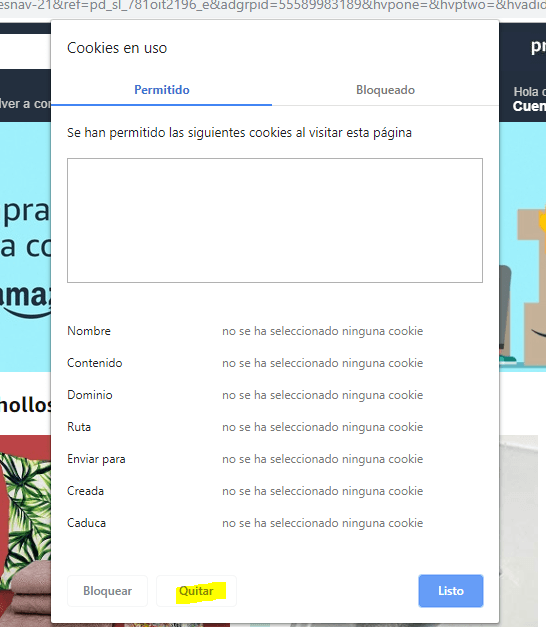The image size is (546, 627).
Task: Click the Amazon logo on the banner
Action: 25,298
